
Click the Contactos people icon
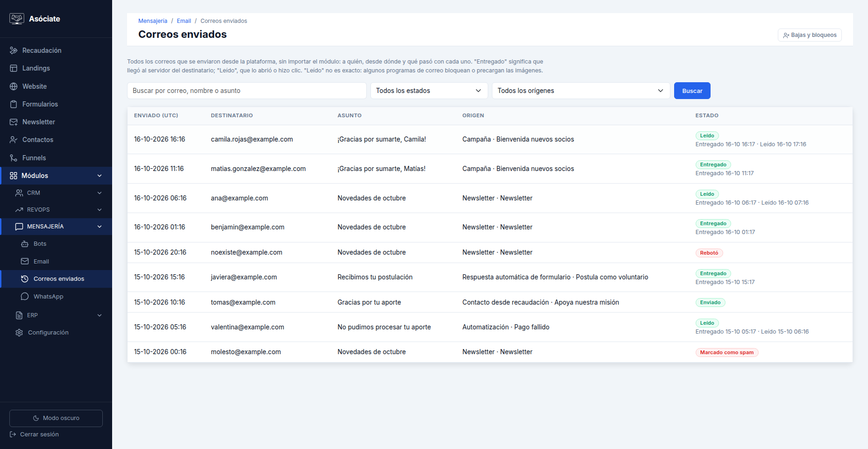coord(14,140)
